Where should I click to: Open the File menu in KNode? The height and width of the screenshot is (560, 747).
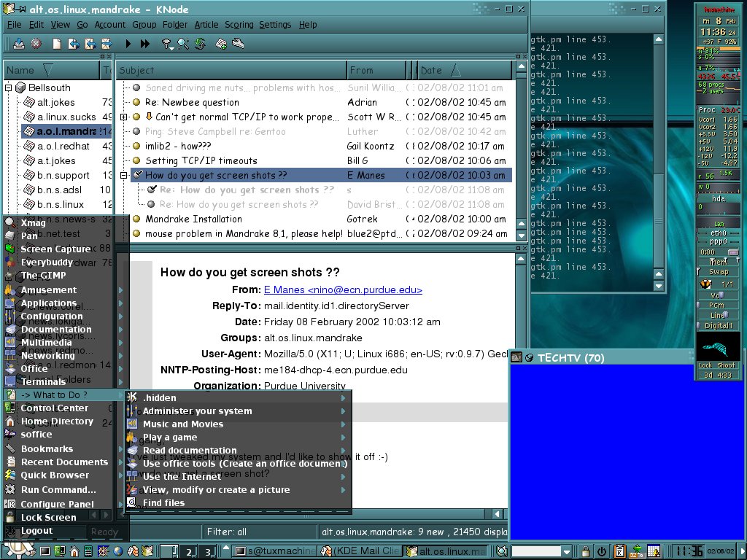pos(15,24)
